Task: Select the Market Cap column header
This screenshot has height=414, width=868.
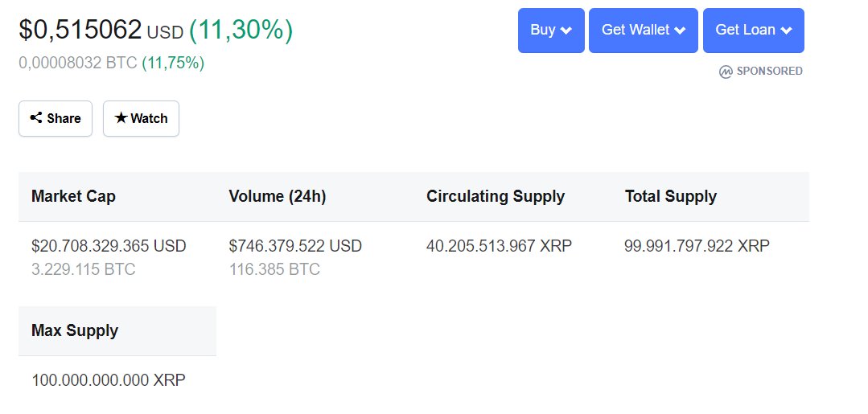Action: click(73, 196)
